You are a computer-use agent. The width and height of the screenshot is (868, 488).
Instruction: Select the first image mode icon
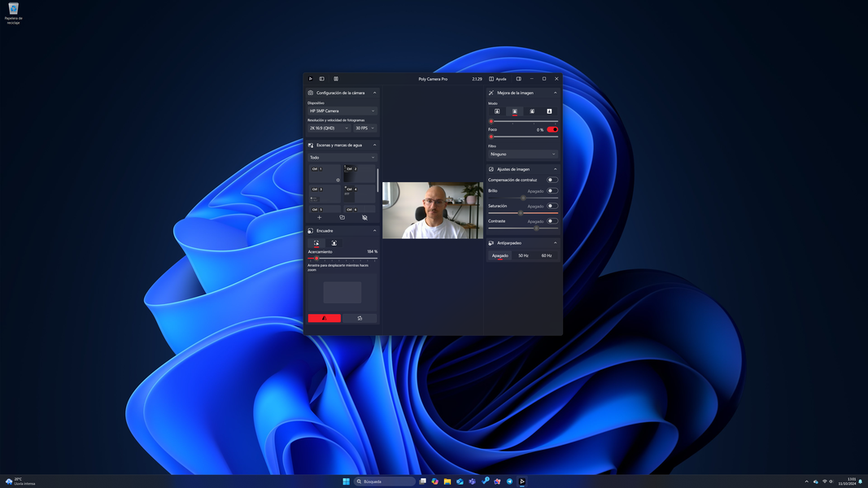[x=497, y=111]
